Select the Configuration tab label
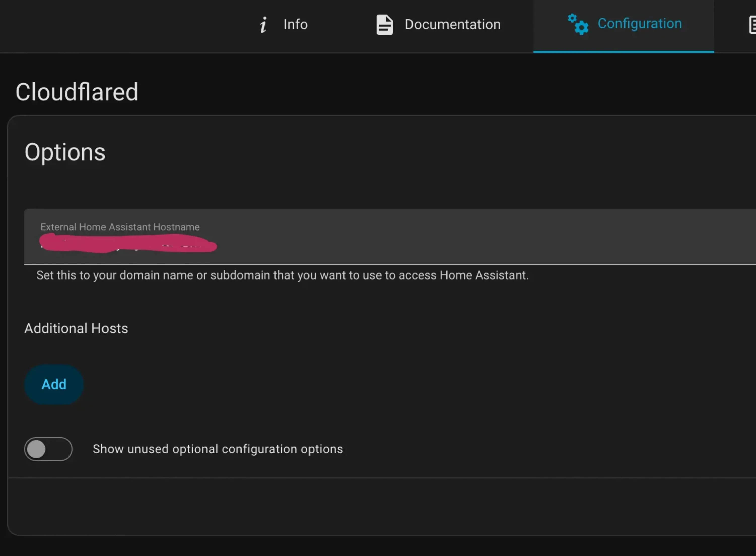Viewport: 756px width, 556px height. (640, 23)
